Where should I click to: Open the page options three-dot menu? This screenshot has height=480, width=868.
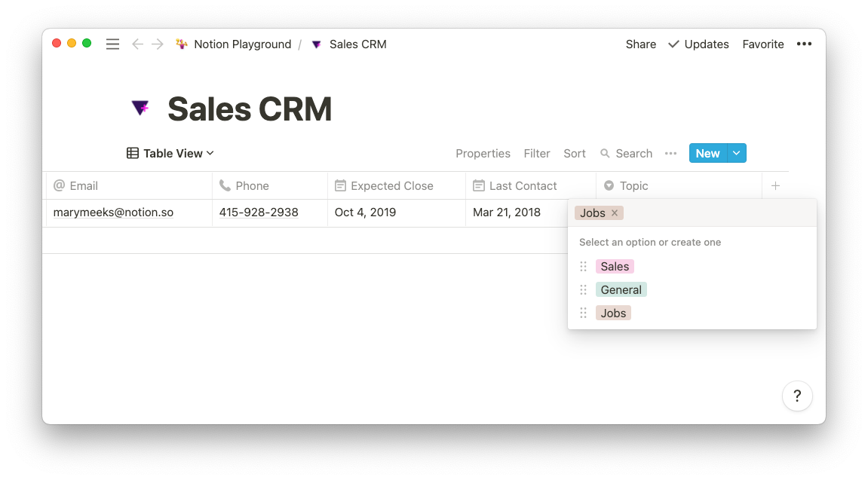804,44
